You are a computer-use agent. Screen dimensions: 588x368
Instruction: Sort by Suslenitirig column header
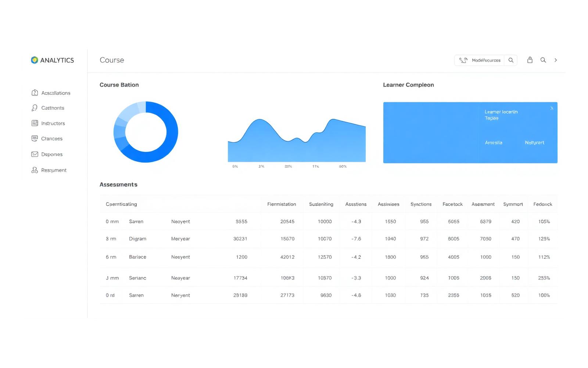[x=321, y=204]
